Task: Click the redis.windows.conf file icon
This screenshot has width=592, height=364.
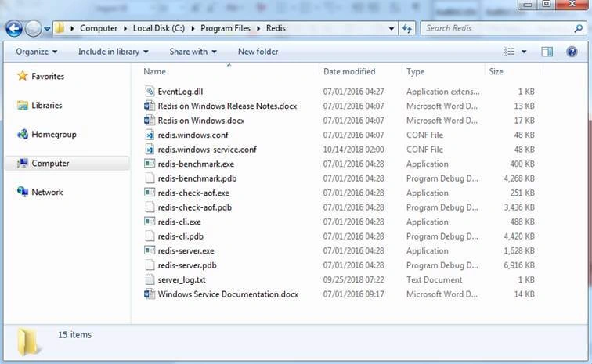Action: click(150, 135)
